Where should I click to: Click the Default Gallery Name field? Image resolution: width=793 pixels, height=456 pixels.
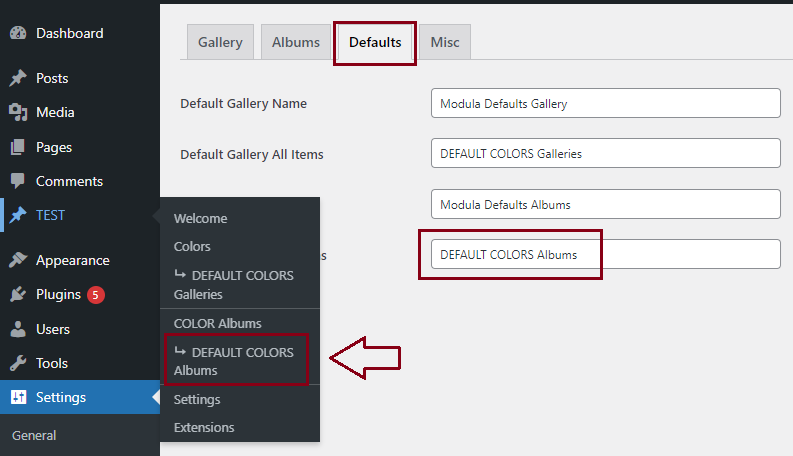pos(605,103)
